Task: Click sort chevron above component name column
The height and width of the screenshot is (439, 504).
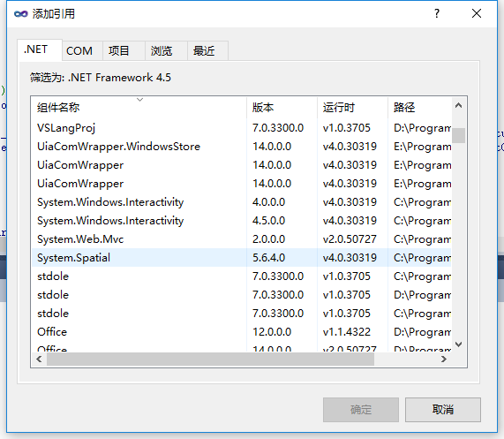Action: click(x=139, y=100)
